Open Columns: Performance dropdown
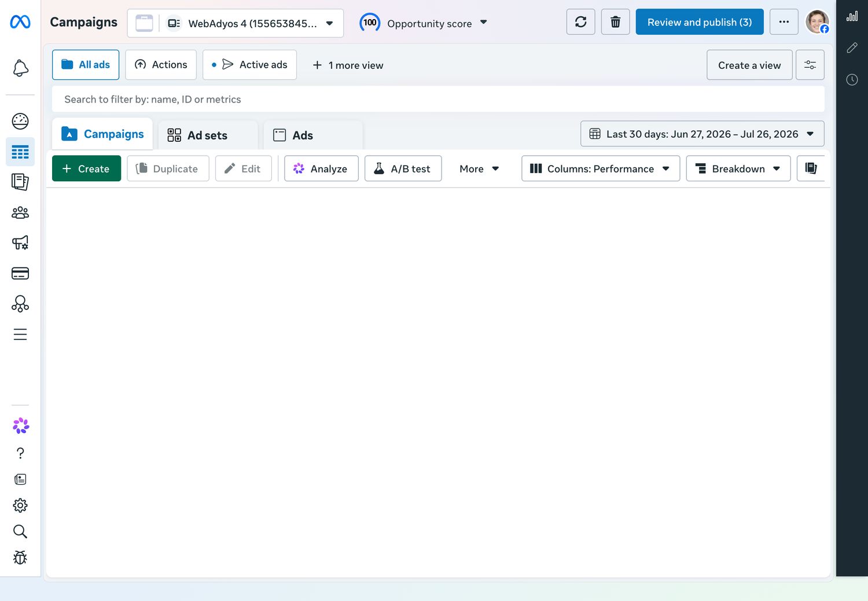This screenshot has height=601, width=868. pyautogui.click(x=601, y=168)
